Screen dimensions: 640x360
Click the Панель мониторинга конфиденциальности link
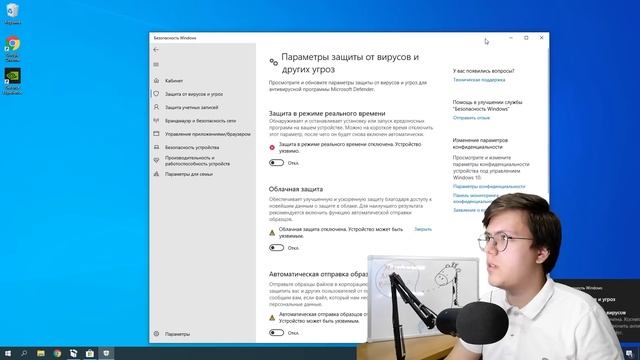tap(476, 198)
